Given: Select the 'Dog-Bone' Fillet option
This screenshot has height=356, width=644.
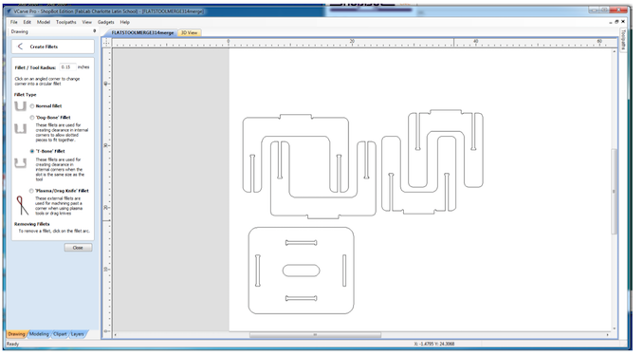Looking at the screenshot, I should pos(32,118).
